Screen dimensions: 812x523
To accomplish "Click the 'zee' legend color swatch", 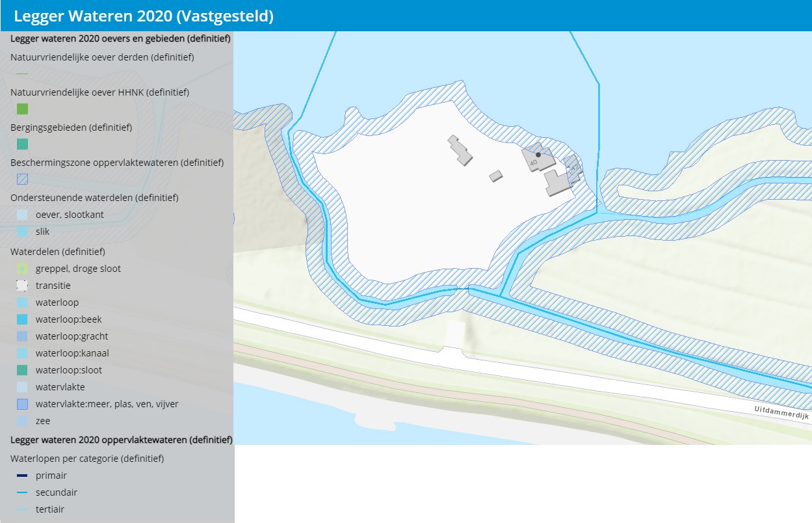I will coord(22,421).
